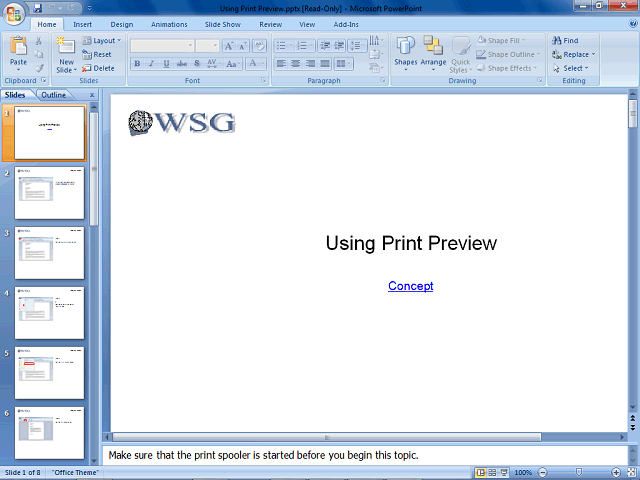Toggle Text Shadow formatting
Screen dimensions: 640x480
tap(197, 64)
